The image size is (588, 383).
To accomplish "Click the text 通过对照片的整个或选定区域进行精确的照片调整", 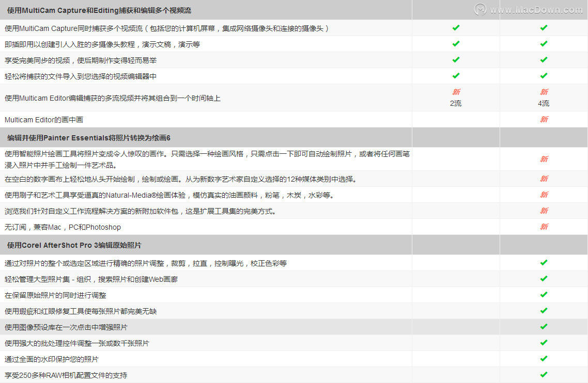I will (84, 263).
